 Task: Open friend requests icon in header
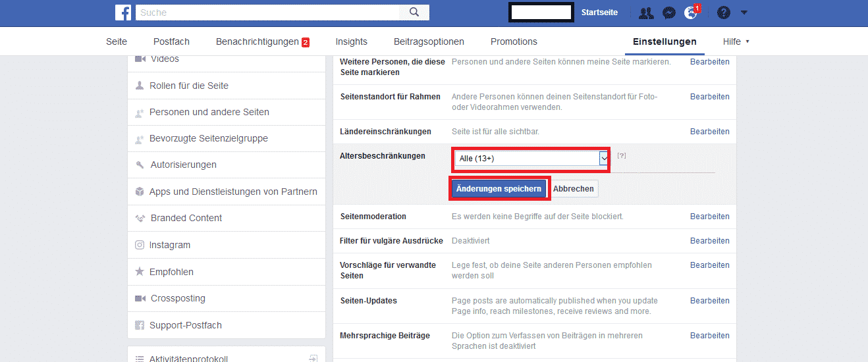[x=646, y=13]
